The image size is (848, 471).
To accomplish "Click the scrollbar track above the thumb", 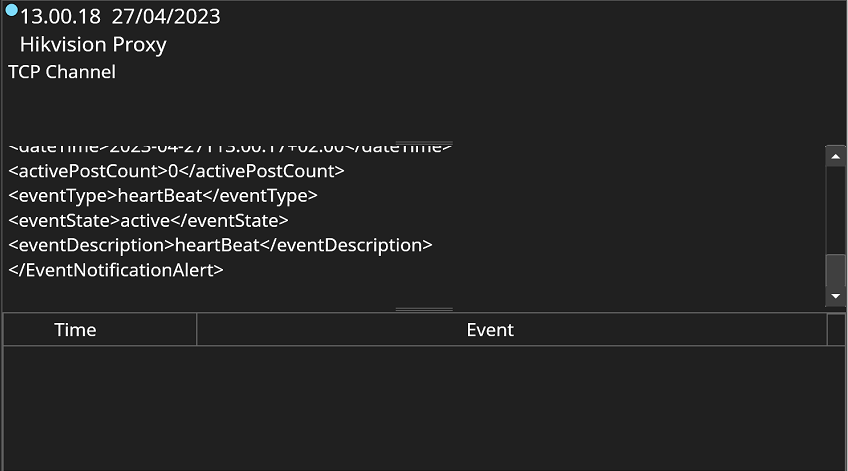I will [x=835, y=210].
